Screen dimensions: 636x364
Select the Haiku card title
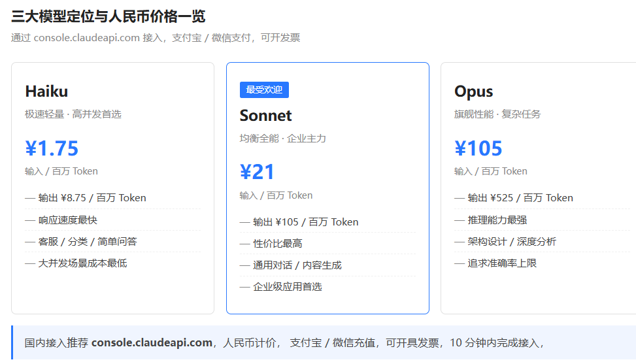click(46, 91)
